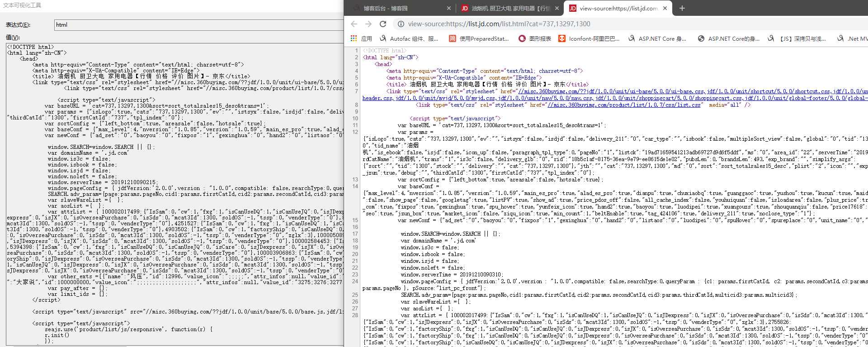Click the 值(V): label

point(13,38)
